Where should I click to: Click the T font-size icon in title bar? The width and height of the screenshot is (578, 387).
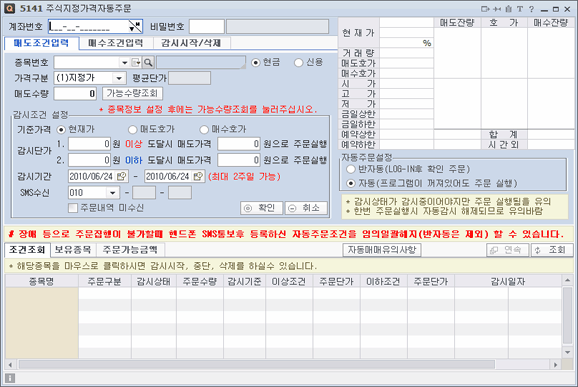coord(520,9)
